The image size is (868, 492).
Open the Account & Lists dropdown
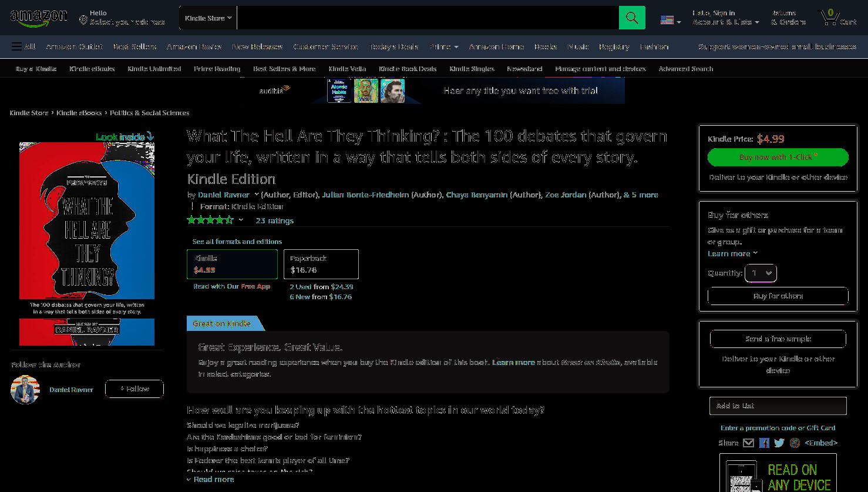(726, 18)
